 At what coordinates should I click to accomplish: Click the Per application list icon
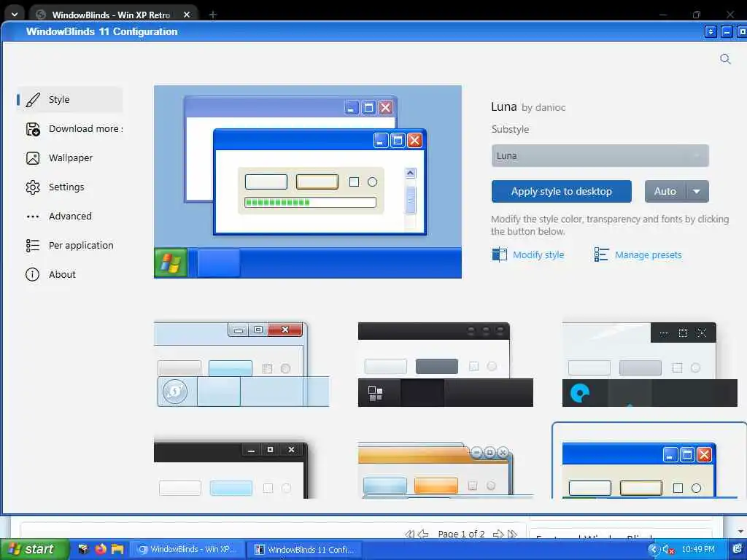[33, 245]
